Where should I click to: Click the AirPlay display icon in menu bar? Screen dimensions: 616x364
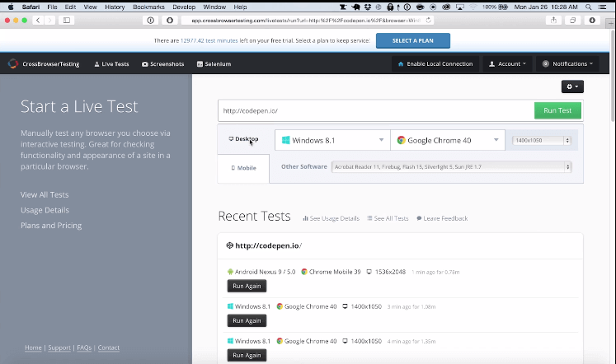point(460,7)
